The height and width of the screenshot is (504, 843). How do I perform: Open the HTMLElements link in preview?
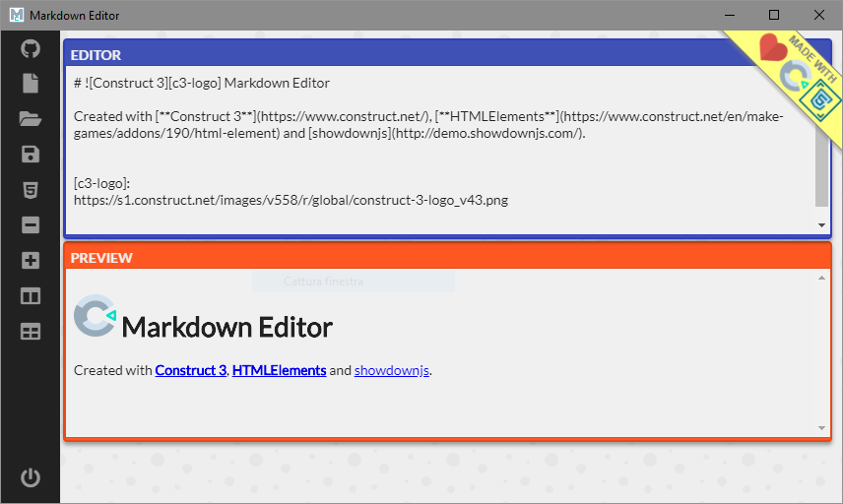click(x=279, y=370)
